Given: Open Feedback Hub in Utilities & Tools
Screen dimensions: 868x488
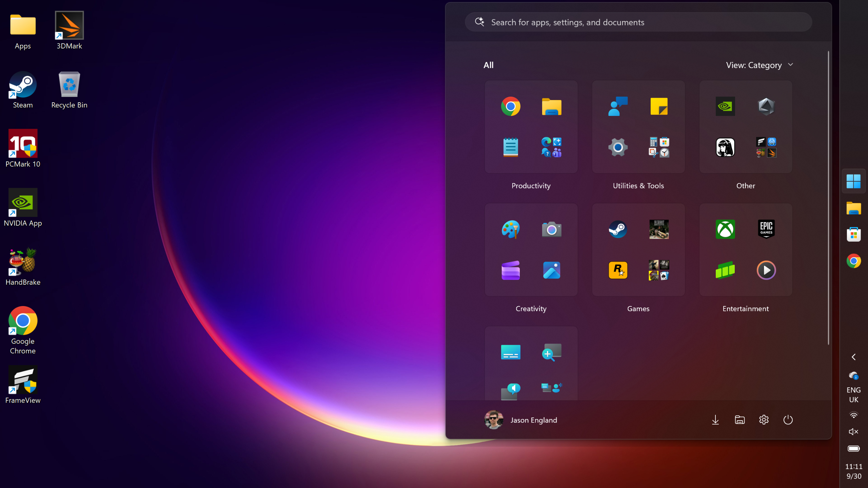Looking at the screenshot, I should coord(618,106).
